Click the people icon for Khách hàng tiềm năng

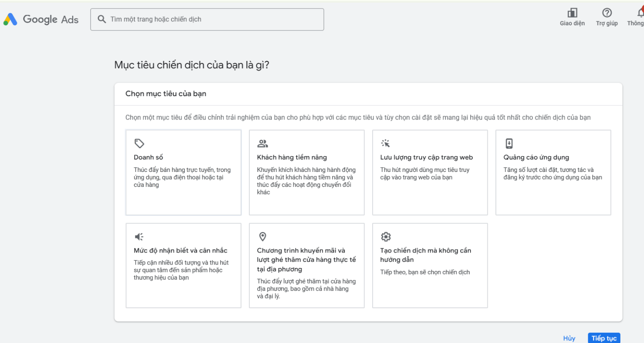262,143
